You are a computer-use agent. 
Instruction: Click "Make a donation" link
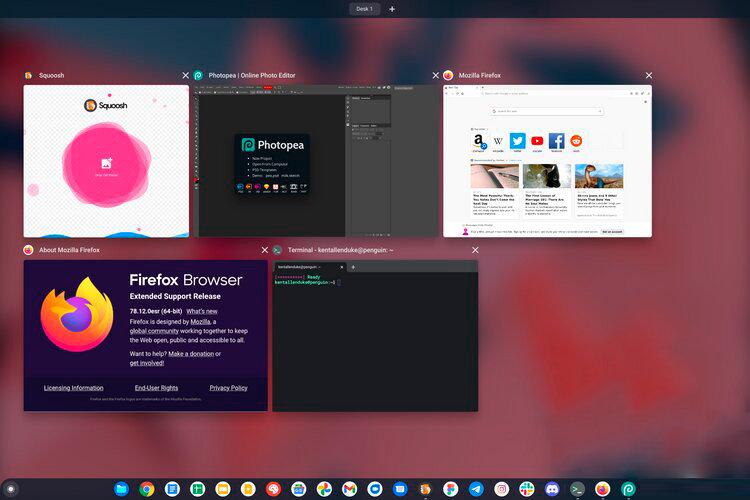click(191, 354)
